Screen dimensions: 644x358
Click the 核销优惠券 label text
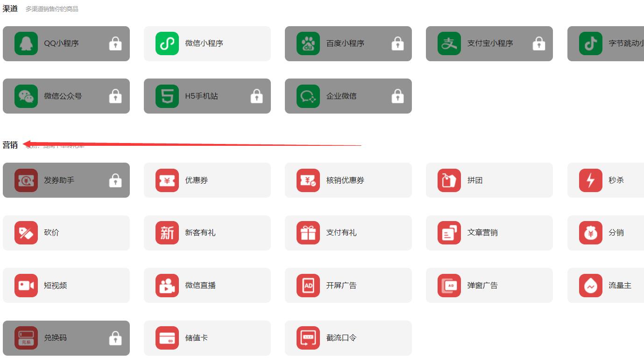point(345,180)
